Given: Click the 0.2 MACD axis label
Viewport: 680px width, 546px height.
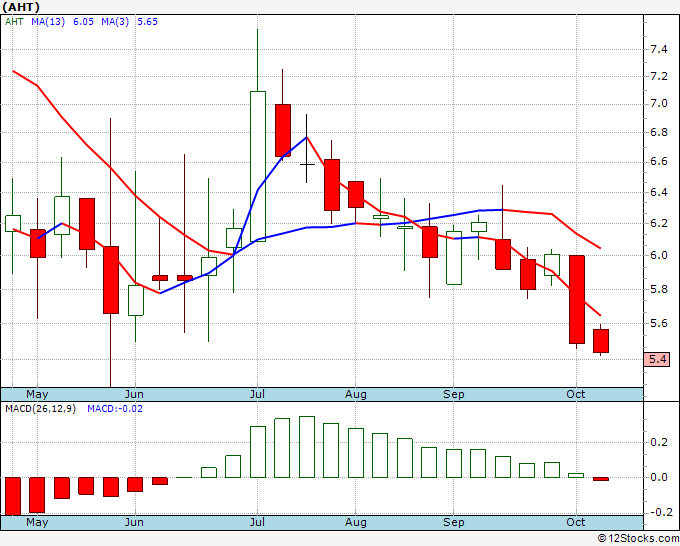Looking at the screenshot, I should point(659,442).
